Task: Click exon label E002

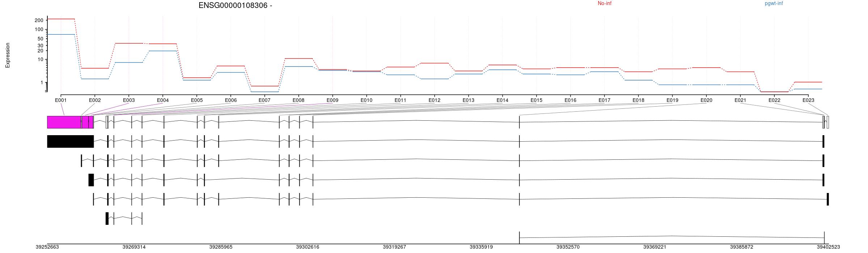Action: click(95, 100)
